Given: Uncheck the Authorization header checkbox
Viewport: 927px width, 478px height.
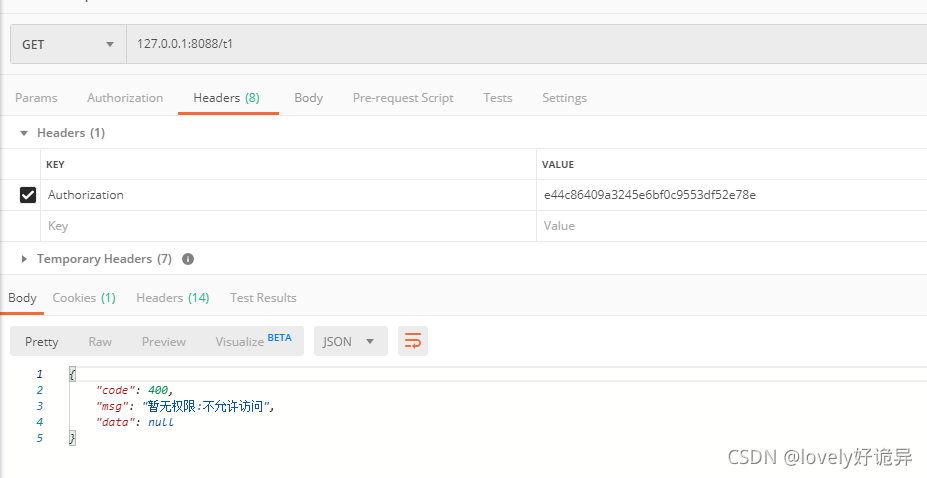Looking at the screenshot, I should (28, 195).
